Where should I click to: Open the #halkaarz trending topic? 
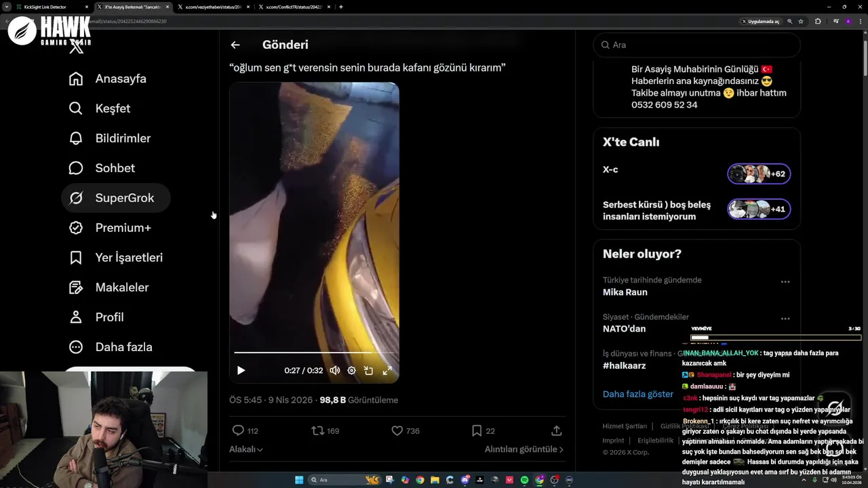point(624,365)
